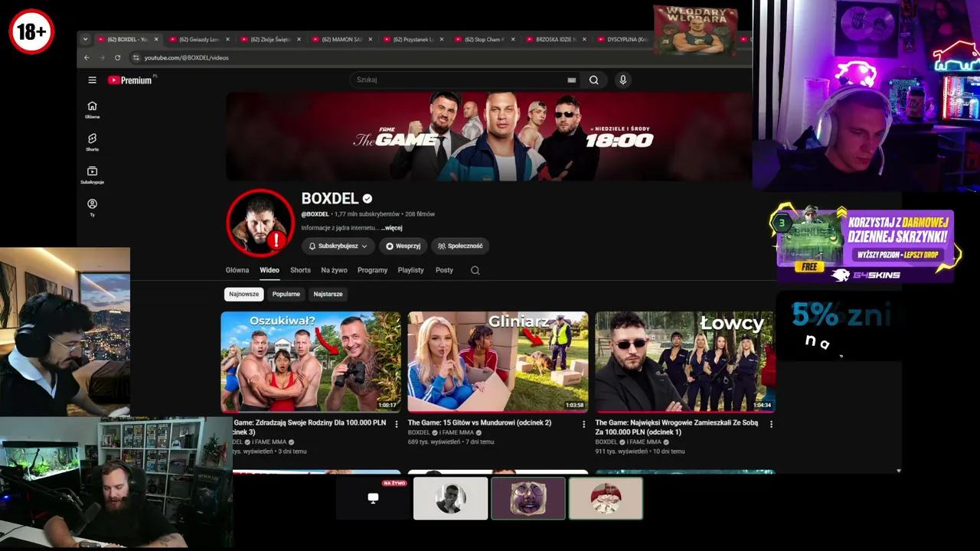Open video title Zdradzają Swoje Rodziny Dla 100.000 PLN
The width and height of the screenshot is (980, 551).
(x=309, y=427)
